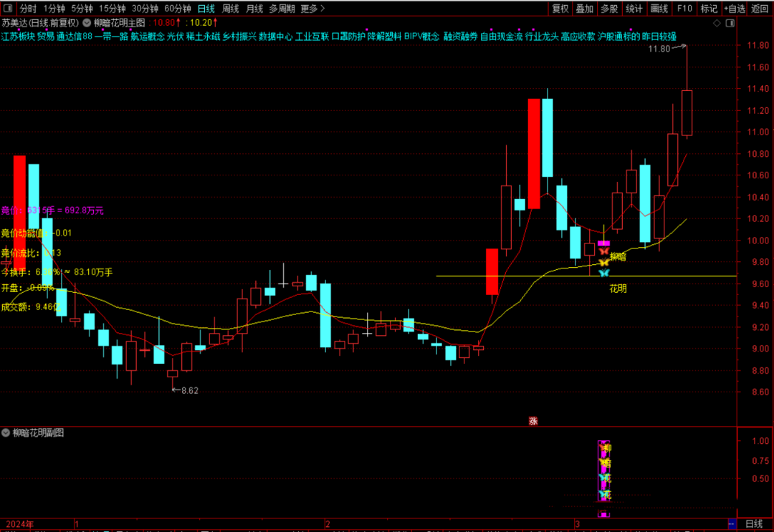This screenshot has width=774, height=532.
Task: Click the 柳 butterfly in the sub chart
Action: 605,448
